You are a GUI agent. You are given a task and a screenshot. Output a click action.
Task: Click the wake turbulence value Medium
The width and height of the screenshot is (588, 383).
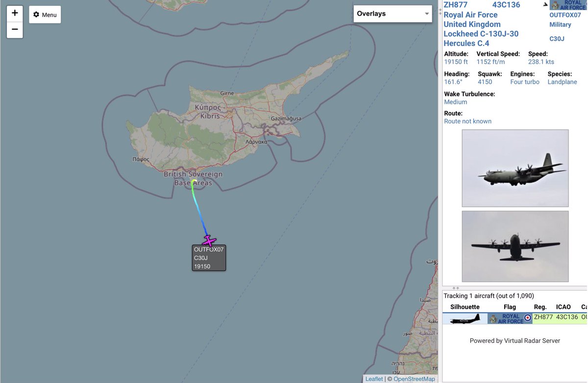[x=456, y=102]
